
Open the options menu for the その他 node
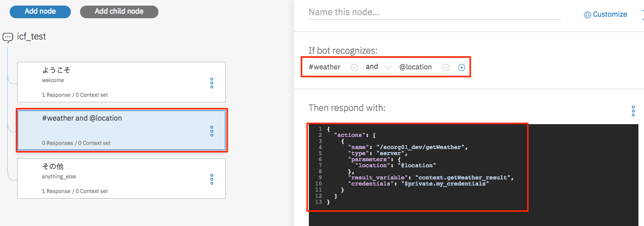pos(212,179)
